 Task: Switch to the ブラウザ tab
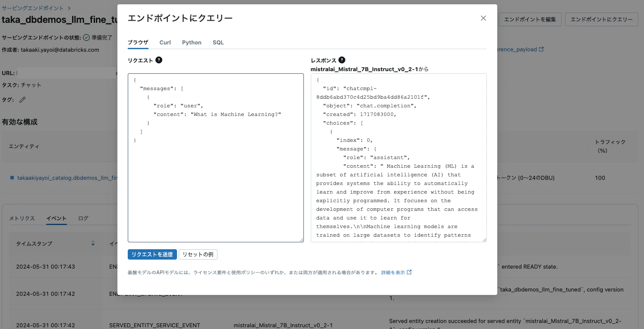coord(138,42)
